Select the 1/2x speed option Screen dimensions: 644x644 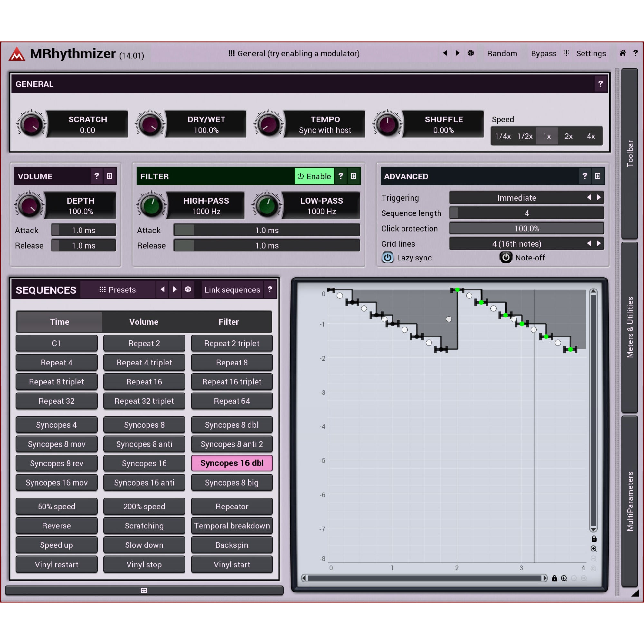pos(525,136)
